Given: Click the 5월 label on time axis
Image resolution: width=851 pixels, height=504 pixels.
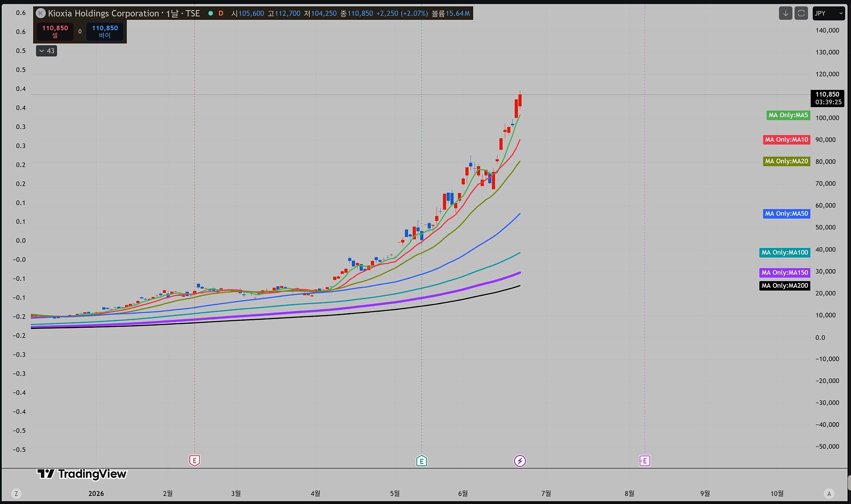Looking at the screenshot, I should click(394, 493).
